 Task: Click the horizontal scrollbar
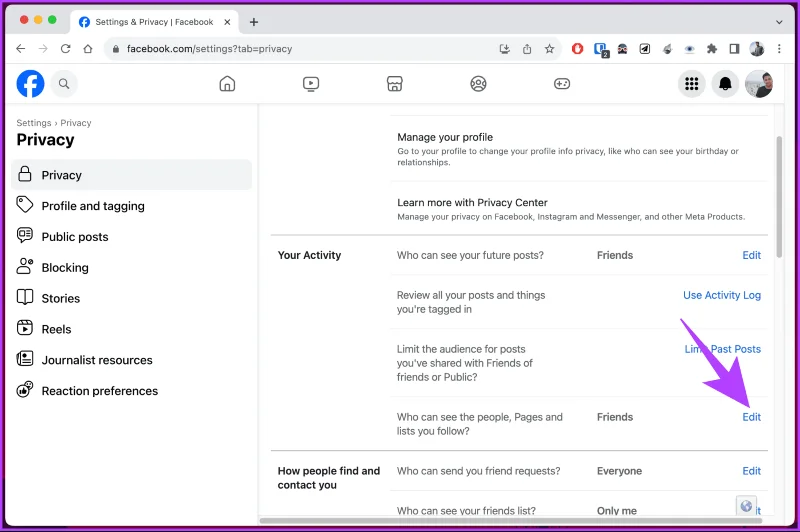point(511,521)
